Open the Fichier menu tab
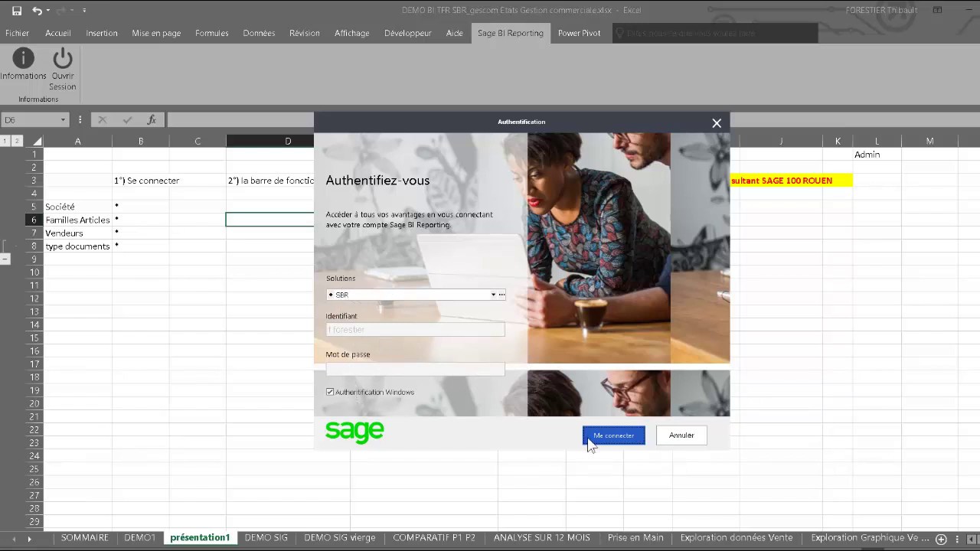 click(x=17, y=33)
